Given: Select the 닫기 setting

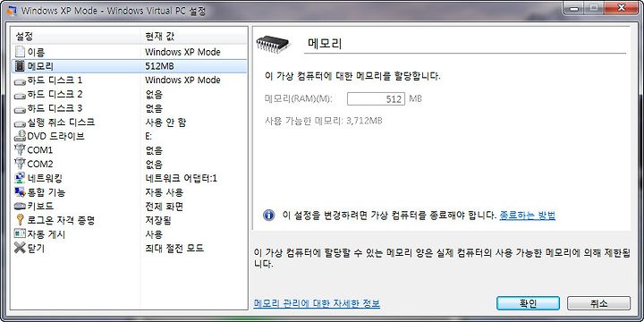Looking at the screenshot, I should (x=130, y=248).
